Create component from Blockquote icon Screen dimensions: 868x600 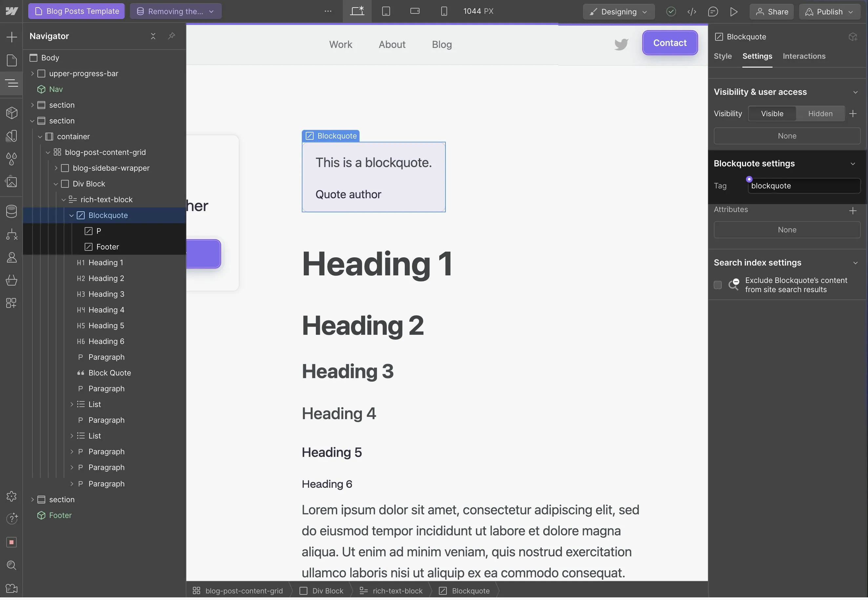(x=853, y=37)
